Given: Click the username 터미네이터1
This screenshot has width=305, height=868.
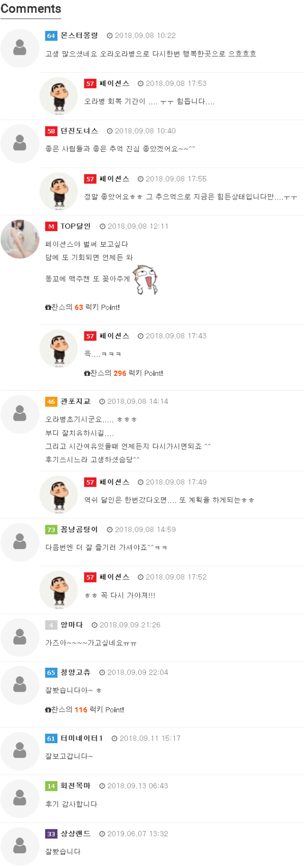Looking at the screenshot, I should tap(82, 738).
